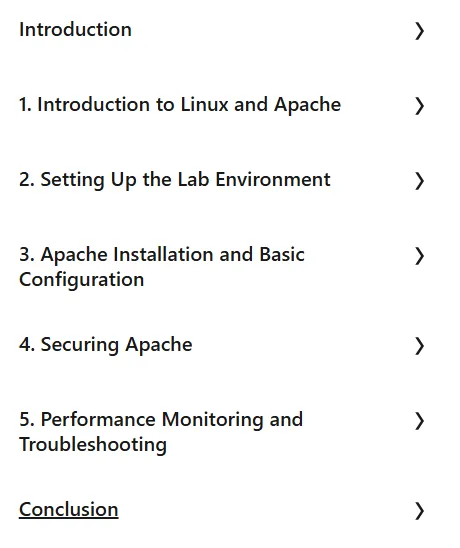460x548 pixels.
Task: Select 5. Performance Monitoring and heading
Action: point(161,419)
